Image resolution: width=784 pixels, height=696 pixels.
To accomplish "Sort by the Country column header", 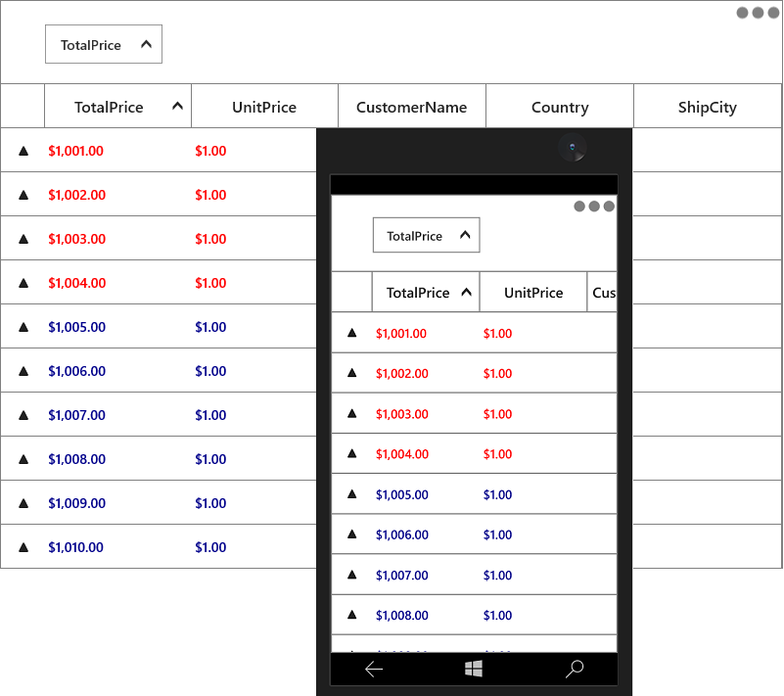I will pyautogui.click(x=560, y=106).
